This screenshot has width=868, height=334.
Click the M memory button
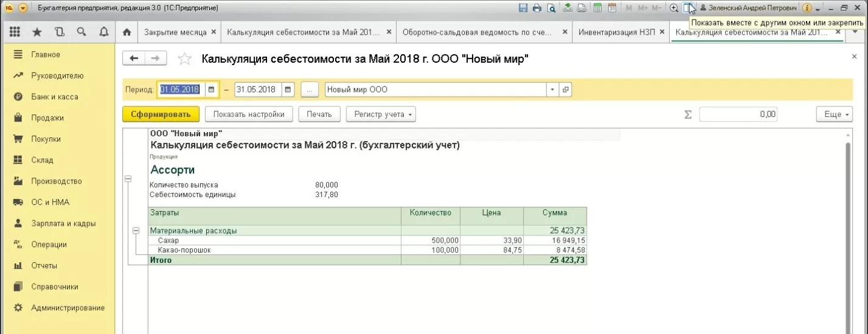pyautogui.click(x=629, y=8)
